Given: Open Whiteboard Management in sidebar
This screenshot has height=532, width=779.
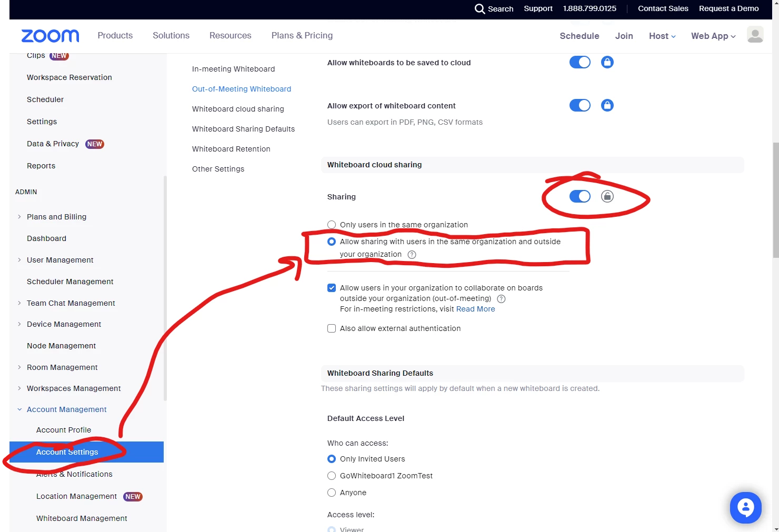Looking at the screenshot, I should click(x=82, y=518).
